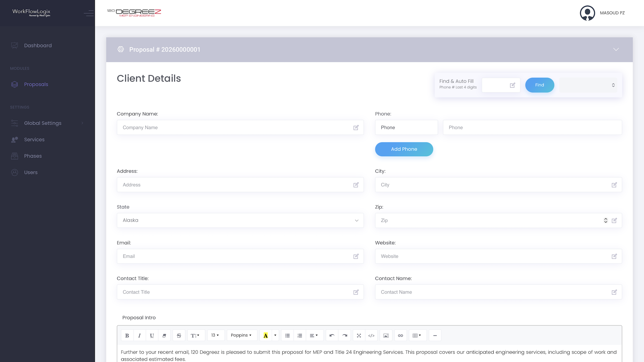Select the underline formatting icon
This screenshot has height=362, width=644.
152,335
